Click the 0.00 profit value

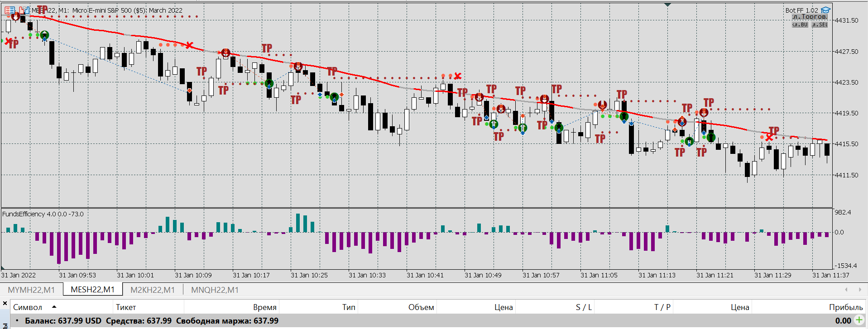pyautogui.click(x=843, y=321)
